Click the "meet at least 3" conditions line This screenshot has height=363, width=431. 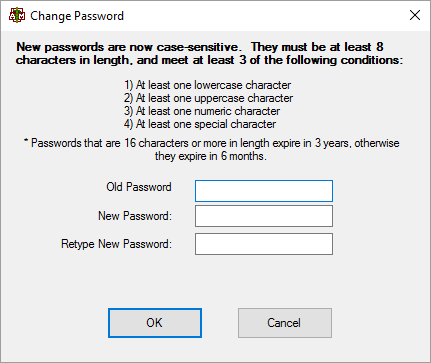click(209, 60)
